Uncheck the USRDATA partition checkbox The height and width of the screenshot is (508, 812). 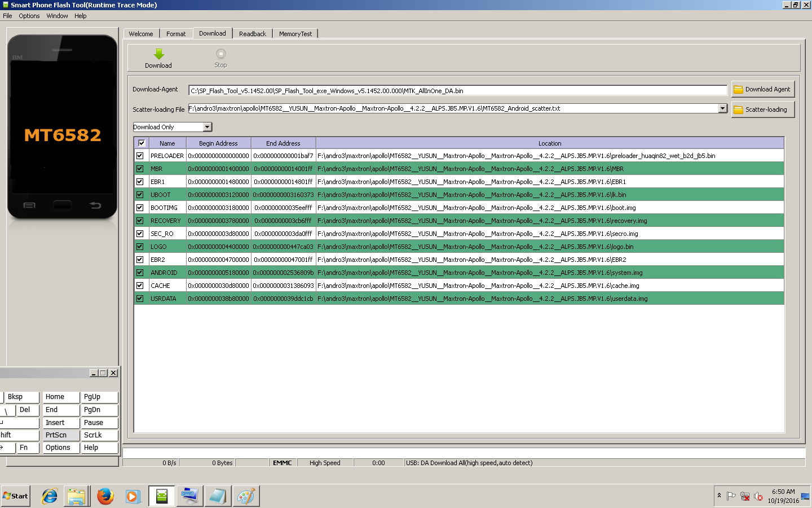click(140, 299)
